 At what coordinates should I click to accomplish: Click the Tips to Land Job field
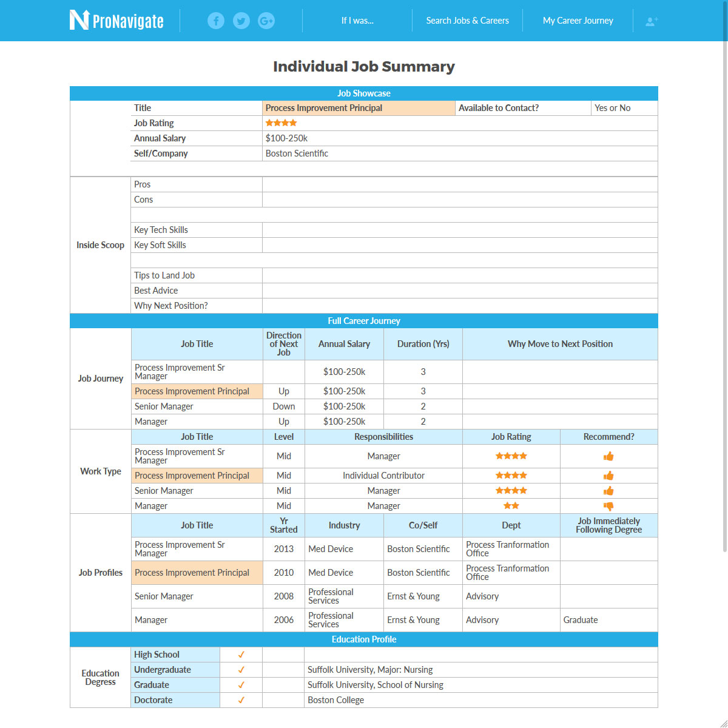459,275
